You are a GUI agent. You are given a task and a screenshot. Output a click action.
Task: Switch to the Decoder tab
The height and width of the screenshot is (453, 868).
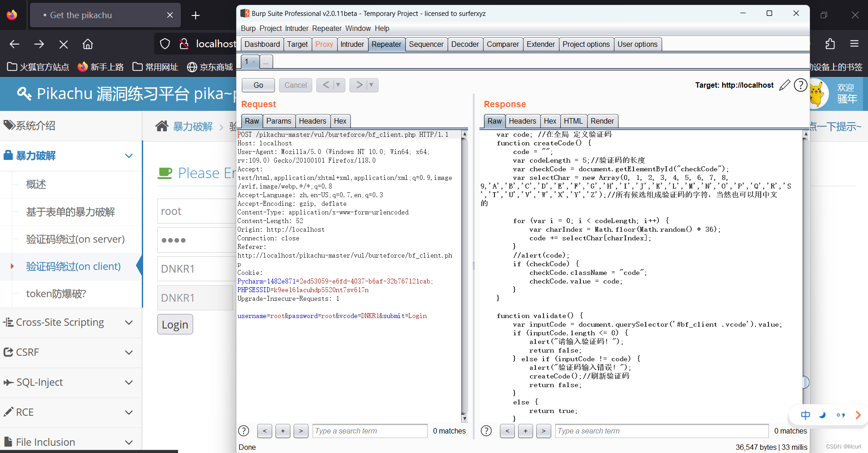[465, 44]
